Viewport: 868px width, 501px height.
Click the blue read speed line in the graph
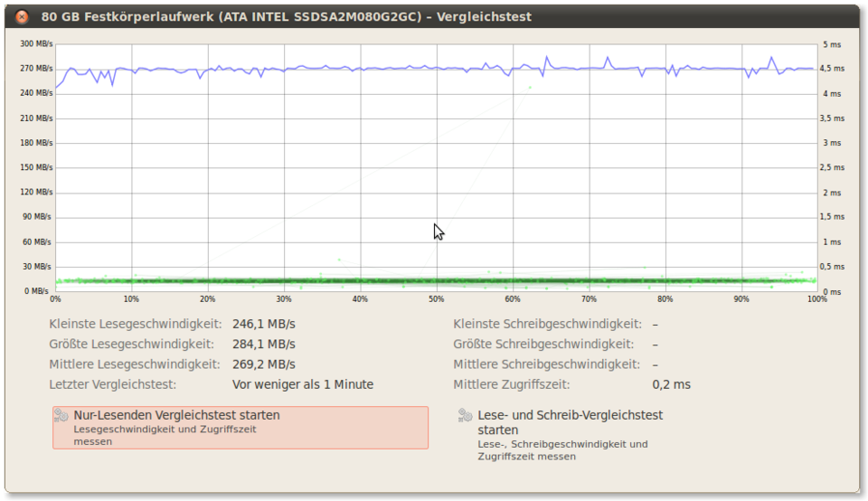[362, 69]
